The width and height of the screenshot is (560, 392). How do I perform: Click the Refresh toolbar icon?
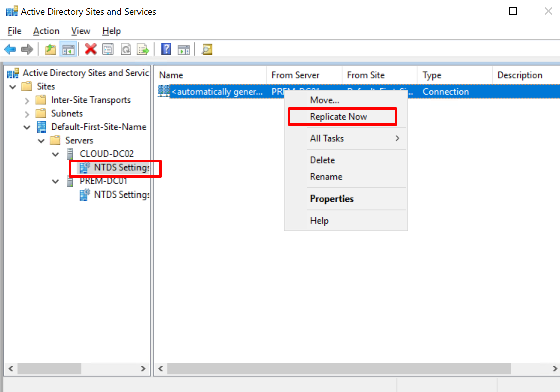126,49
